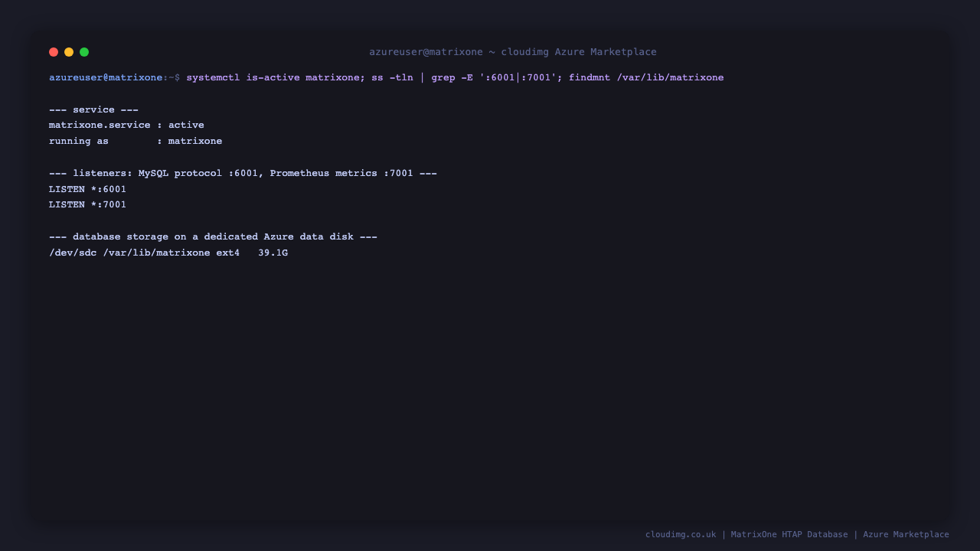Click the 'ext4' filesystem type
Image resolution: width=980 pixels, height=551 pixels.
click(227, 253)
